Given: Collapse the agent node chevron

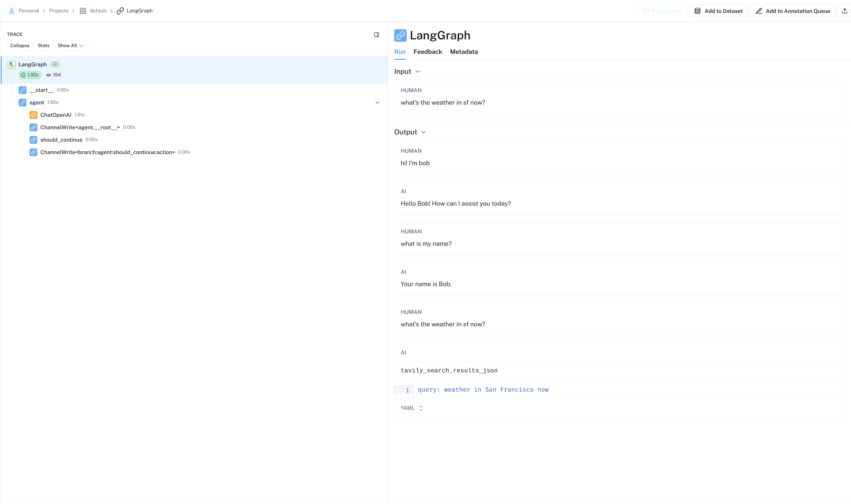Looking at the screenshot, I should point(377,103).
